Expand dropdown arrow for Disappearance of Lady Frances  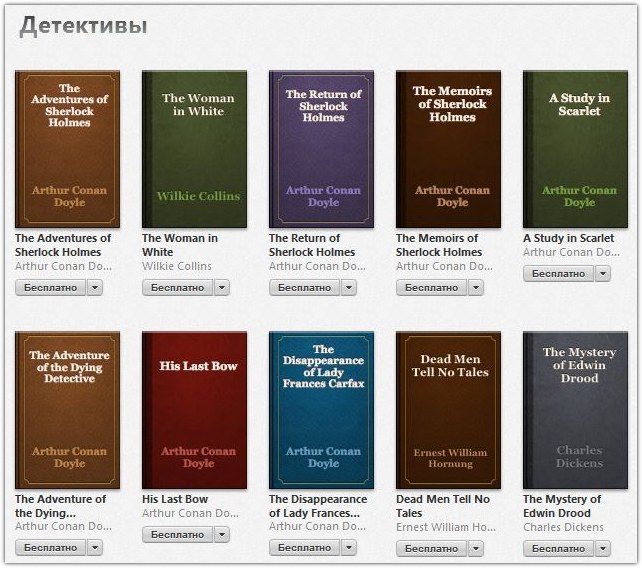pos(348,548)
